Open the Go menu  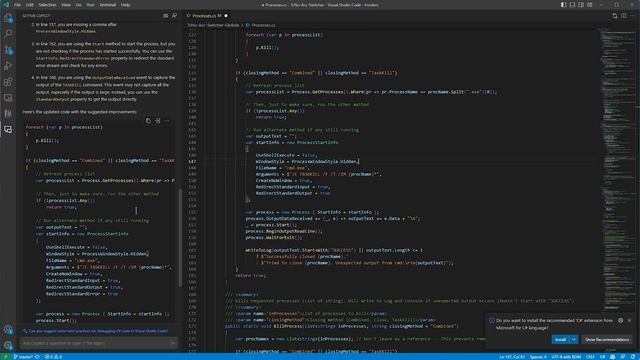click(78, 5)
